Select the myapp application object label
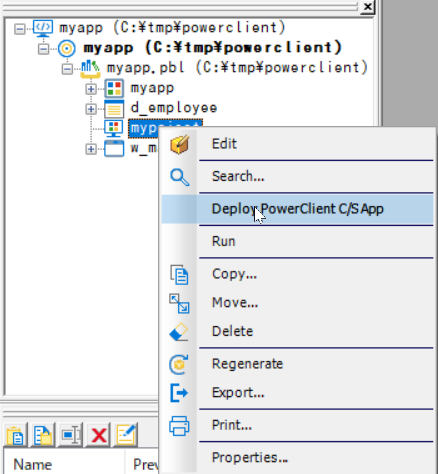Image resolution: width=438 pixels, height=474 pixels. pos(152,88)
